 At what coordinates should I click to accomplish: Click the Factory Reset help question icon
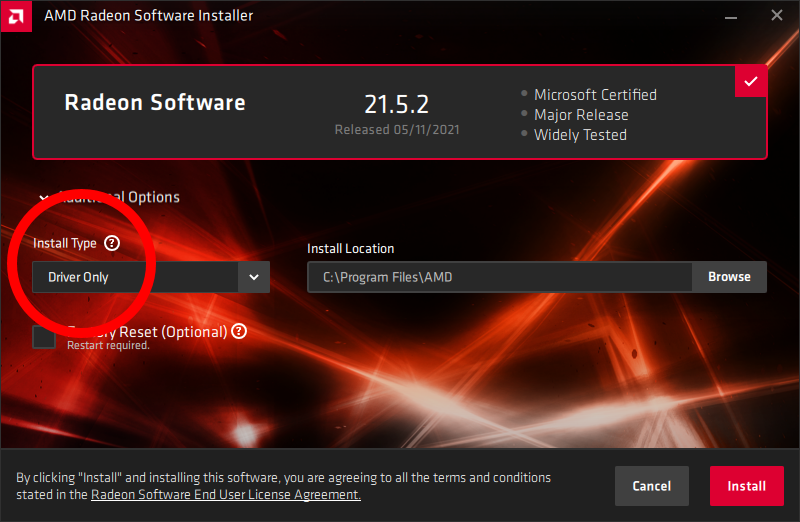click(x=239, y=331)
